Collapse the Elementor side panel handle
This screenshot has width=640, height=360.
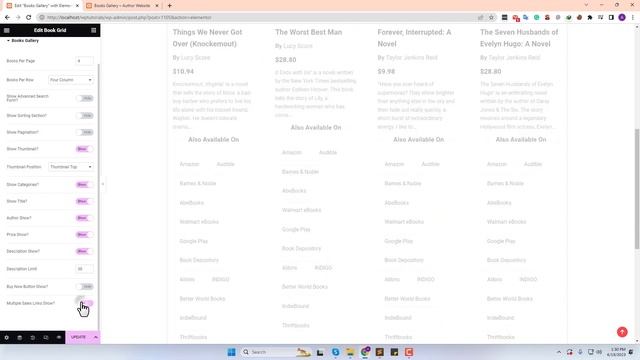102,184
